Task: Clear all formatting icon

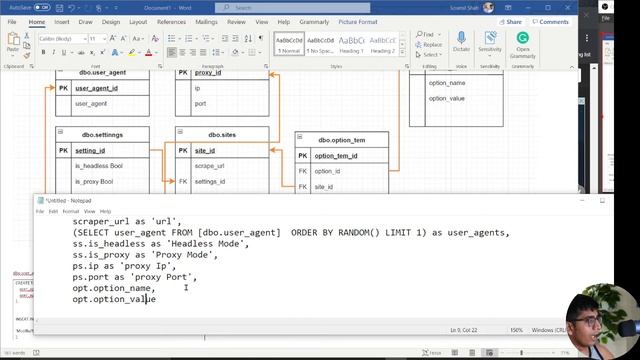Action: pyautogui.click(x=155, y=38)
